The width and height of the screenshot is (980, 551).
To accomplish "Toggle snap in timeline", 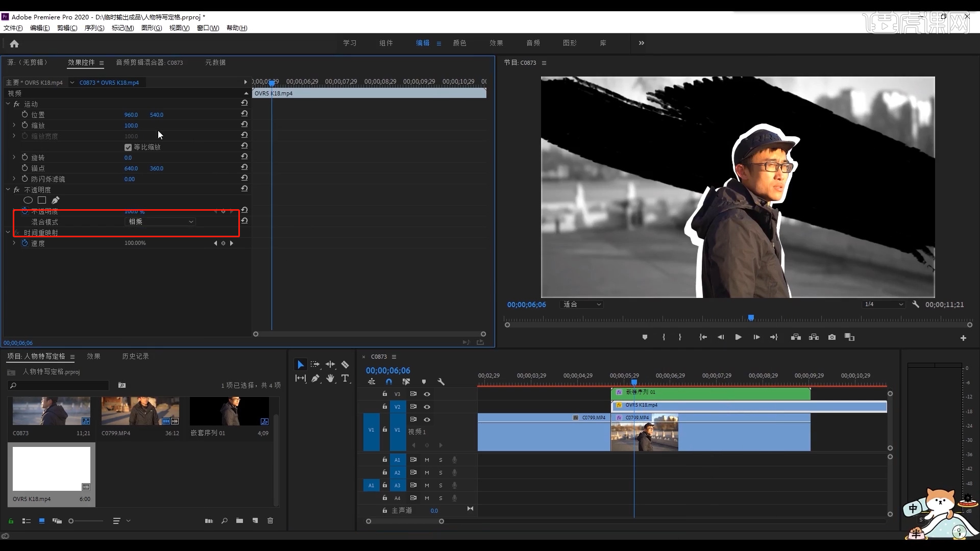I will pyautogui.click(x=389, y=382).
